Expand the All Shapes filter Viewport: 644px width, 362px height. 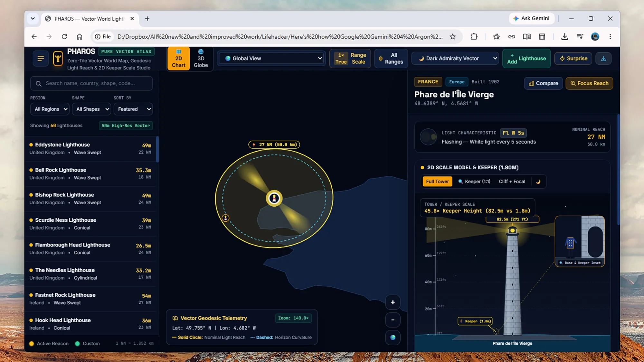91,109
